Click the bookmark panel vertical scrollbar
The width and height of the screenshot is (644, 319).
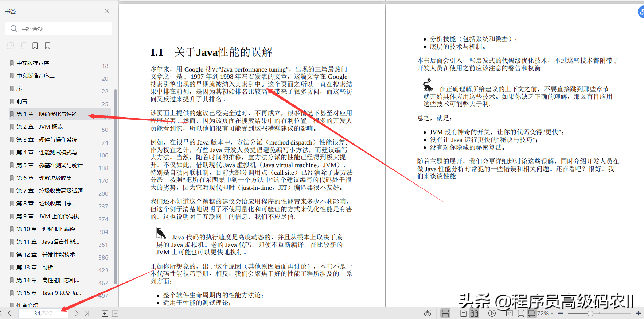point(116,186)
